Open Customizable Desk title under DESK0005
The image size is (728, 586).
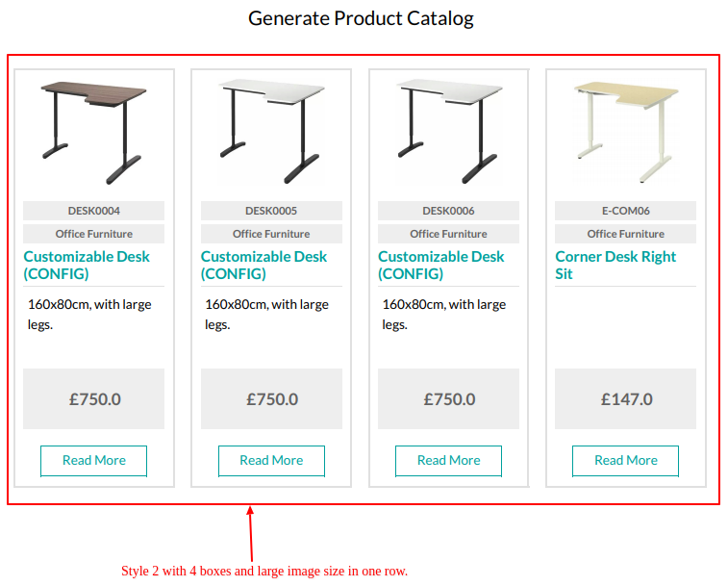(x=264, y=265)
